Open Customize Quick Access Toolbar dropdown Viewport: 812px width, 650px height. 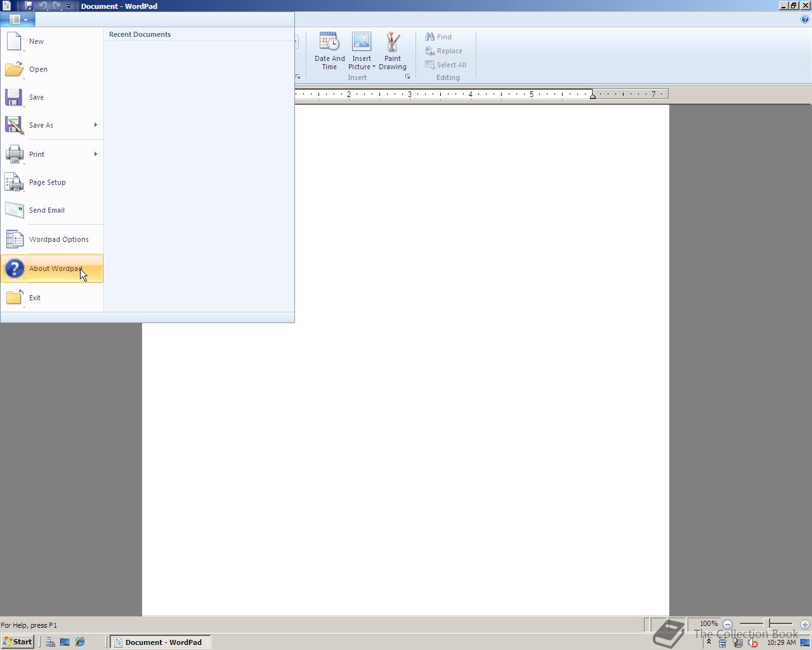coord(69,6)
